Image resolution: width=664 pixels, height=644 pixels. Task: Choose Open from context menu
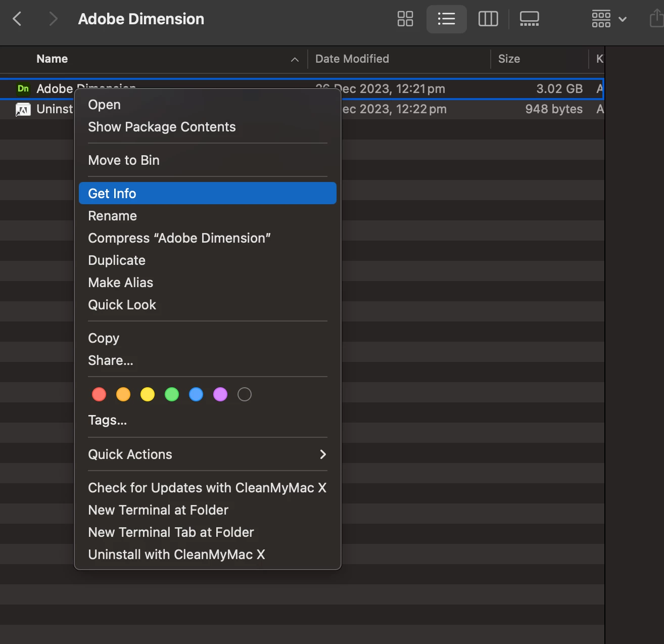[208, 105]
